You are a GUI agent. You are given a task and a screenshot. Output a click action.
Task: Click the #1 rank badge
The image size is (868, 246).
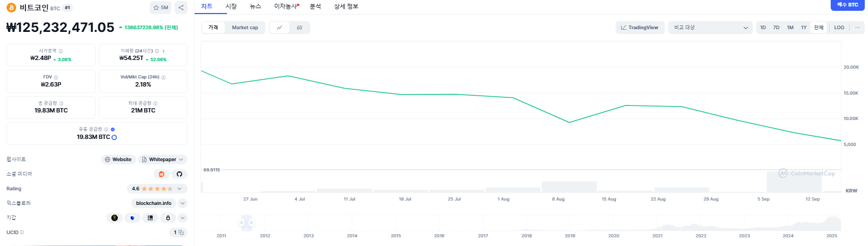click(68, 8)
